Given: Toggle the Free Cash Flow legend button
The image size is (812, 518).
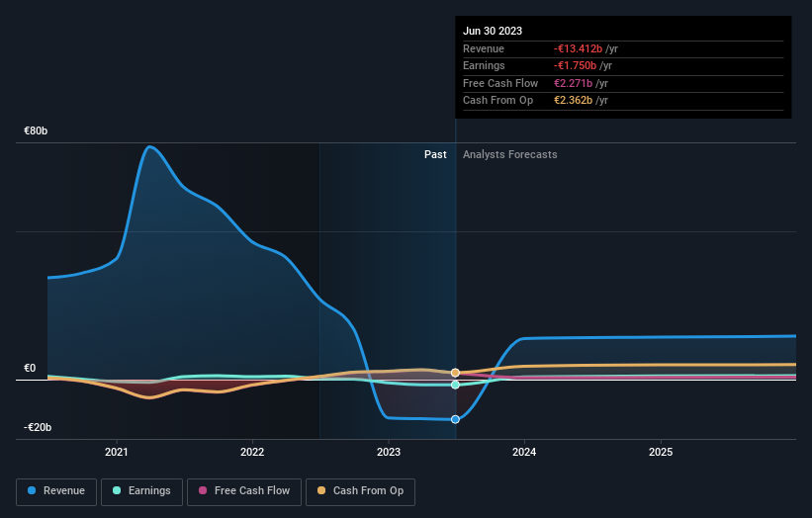Looking at the screenshot, I should 244,491.
